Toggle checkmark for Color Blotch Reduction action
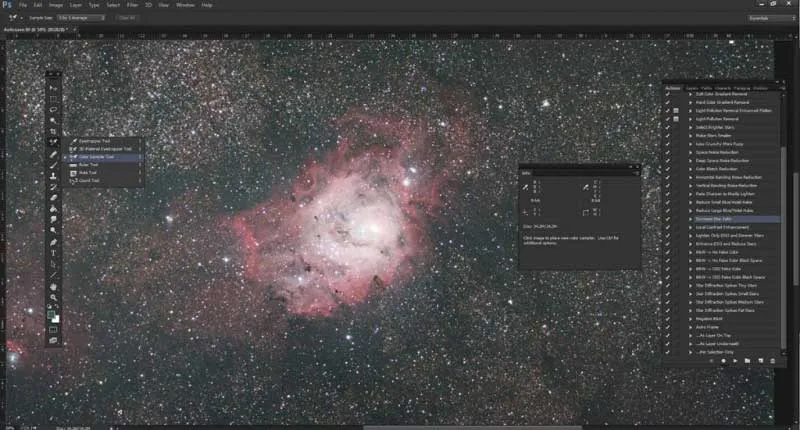Image resolution: width=800 pixels, height=430 pixels. [x=667, y=169]
